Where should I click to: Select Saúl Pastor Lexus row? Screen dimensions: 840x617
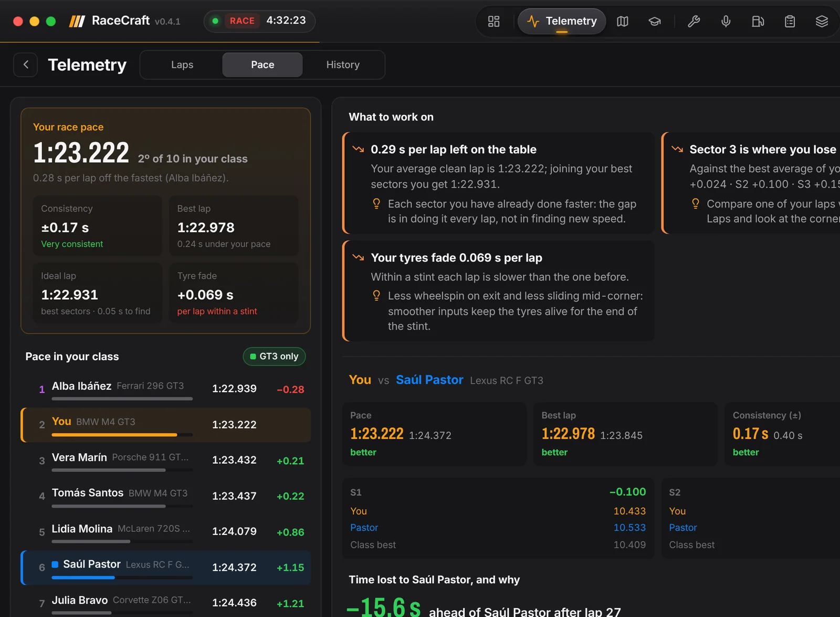pos(166,568)
